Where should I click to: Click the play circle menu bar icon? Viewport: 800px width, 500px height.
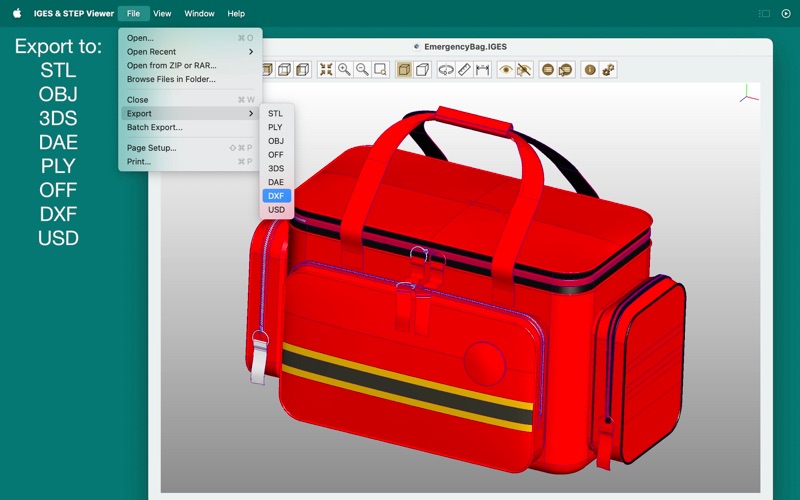786,13
